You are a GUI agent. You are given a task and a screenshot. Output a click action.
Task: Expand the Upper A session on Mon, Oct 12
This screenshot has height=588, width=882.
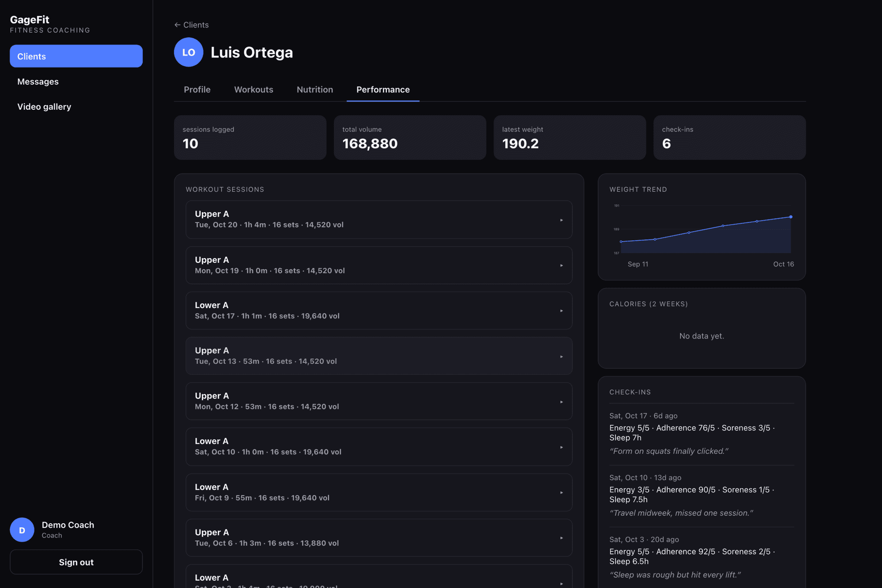[x=379, y=401]
